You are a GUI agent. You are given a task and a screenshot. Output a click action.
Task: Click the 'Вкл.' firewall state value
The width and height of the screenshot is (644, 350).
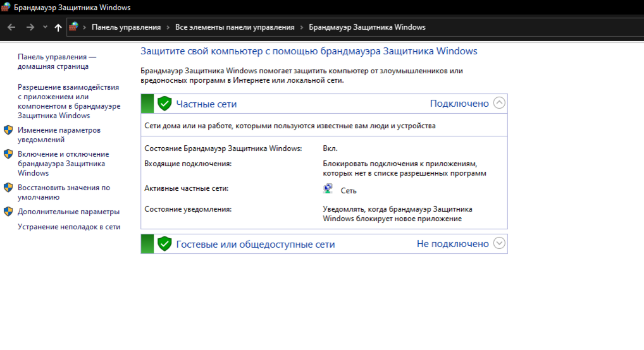tap(330, 148)
